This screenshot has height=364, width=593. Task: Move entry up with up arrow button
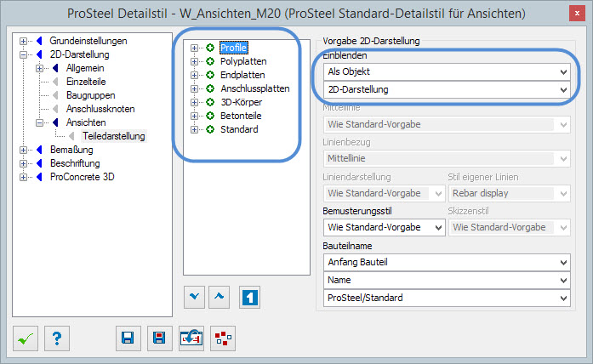[x=219, y=297]
